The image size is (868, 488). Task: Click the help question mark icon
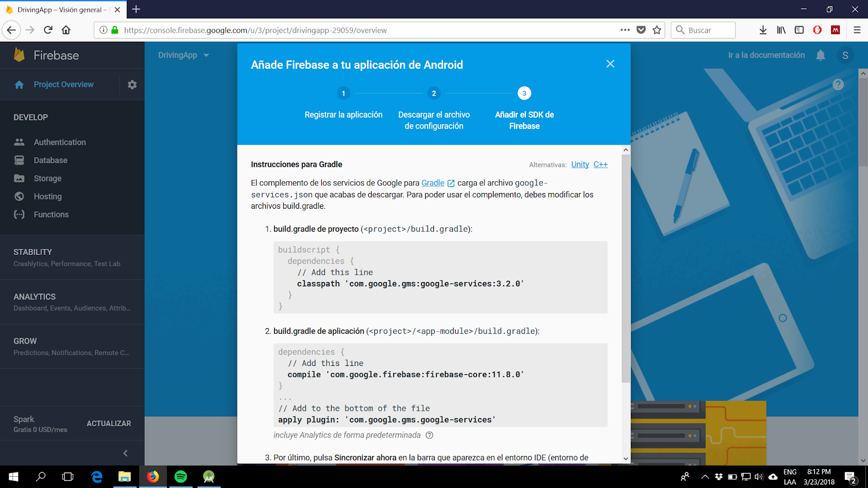tap(838, 84)
